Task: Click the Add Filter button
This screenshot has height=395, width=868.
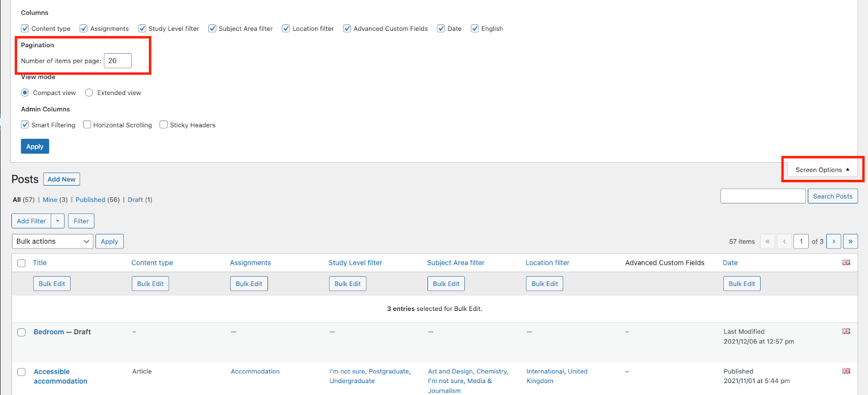Action: click(31, 221)
